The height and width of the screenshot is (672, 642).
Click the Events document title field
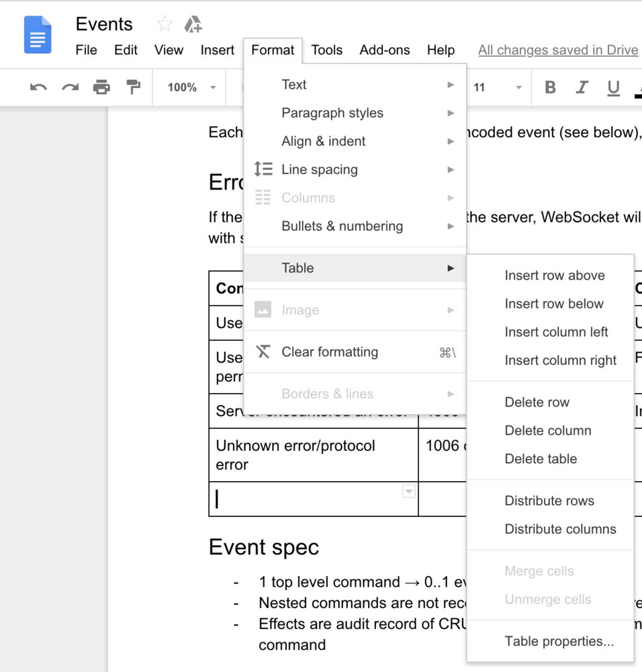104,24
